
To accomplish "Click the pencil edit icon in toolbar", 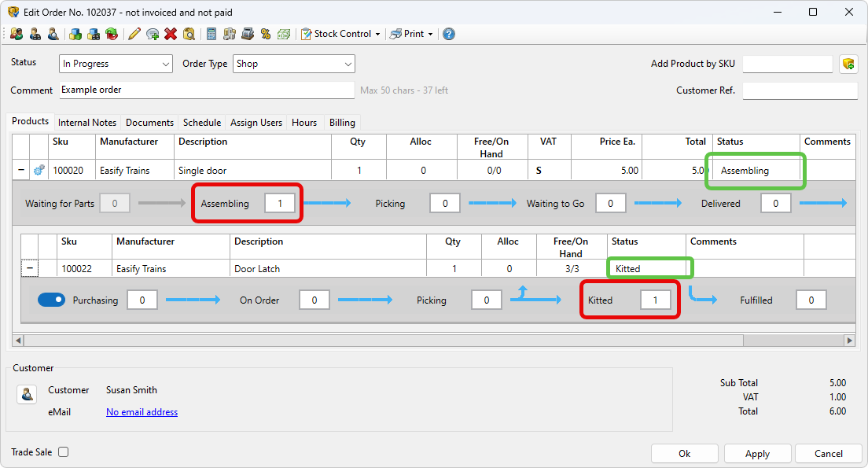I will pos(134,34).
